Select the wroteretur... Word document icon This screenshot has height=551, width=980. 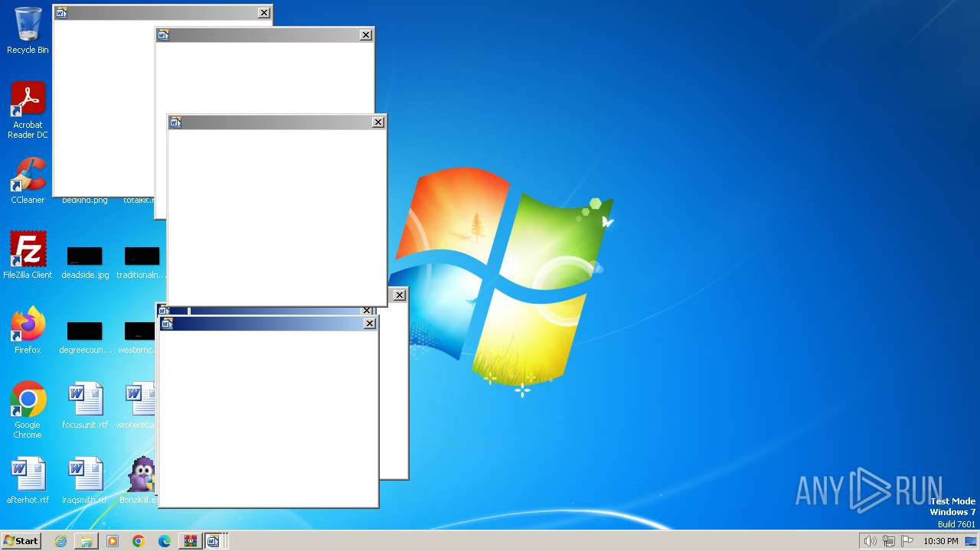[x=138, y=406]
